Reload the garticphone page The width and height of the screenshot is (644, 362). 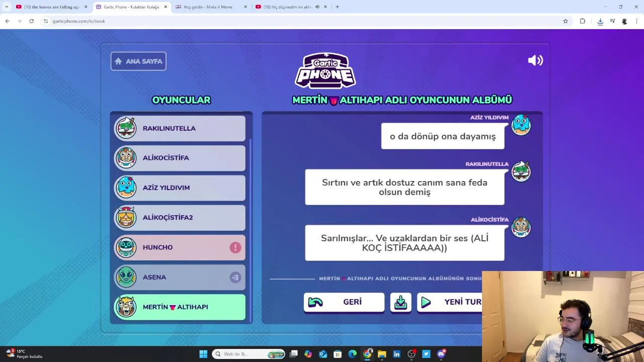pyautogui.click(x=31, y=21)
